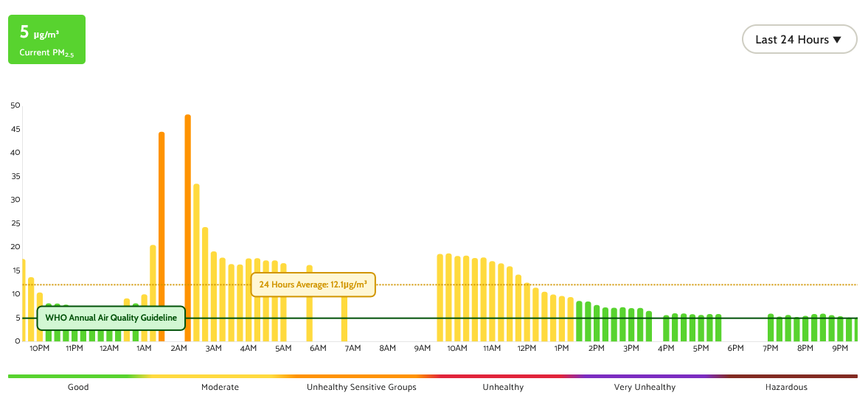This screenshot has height=401, width=868.
Task: Open the Last 24 Hours dropdown
Action: pos(799,40)
